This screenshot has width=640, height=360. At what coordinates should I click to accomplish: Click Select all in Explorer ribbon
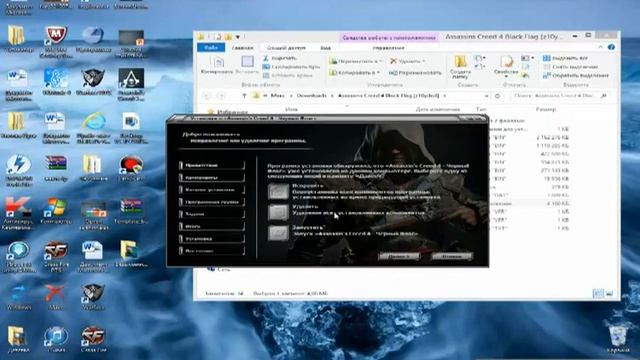tap(566, 58)
